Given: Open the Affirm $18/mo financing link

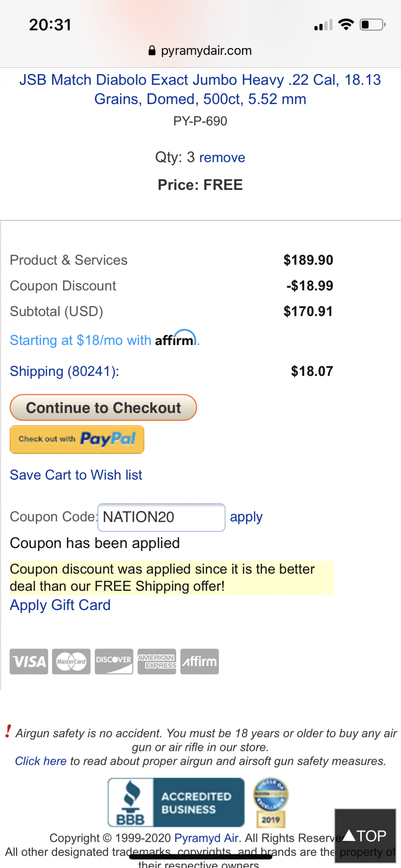Looking at the screenshot, I should [105, 339].
